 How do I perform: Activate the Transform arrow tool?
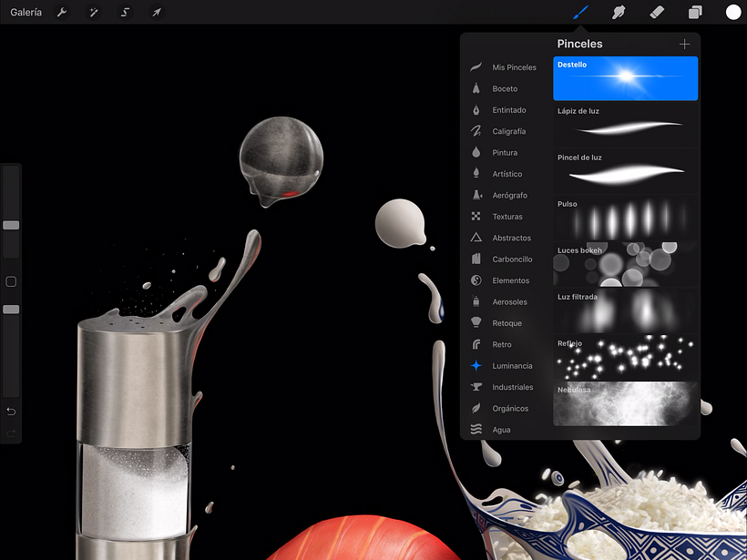[157, 13]
